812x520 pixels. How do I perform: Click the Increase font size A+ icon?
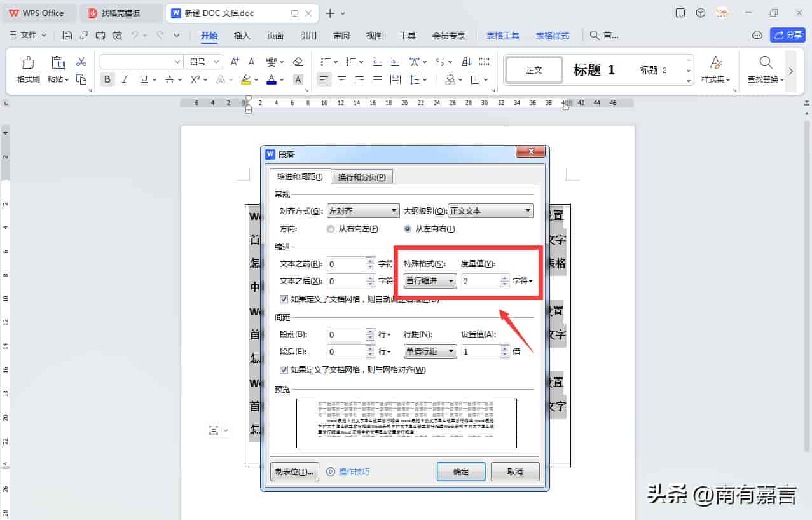point(235,62)
